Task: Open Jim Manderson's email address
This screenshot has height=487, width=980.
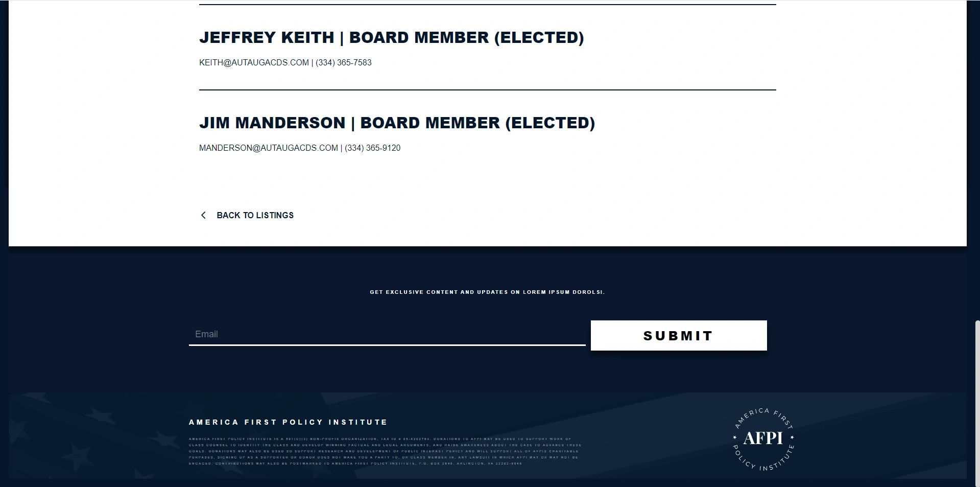Action: pos(269,148)
